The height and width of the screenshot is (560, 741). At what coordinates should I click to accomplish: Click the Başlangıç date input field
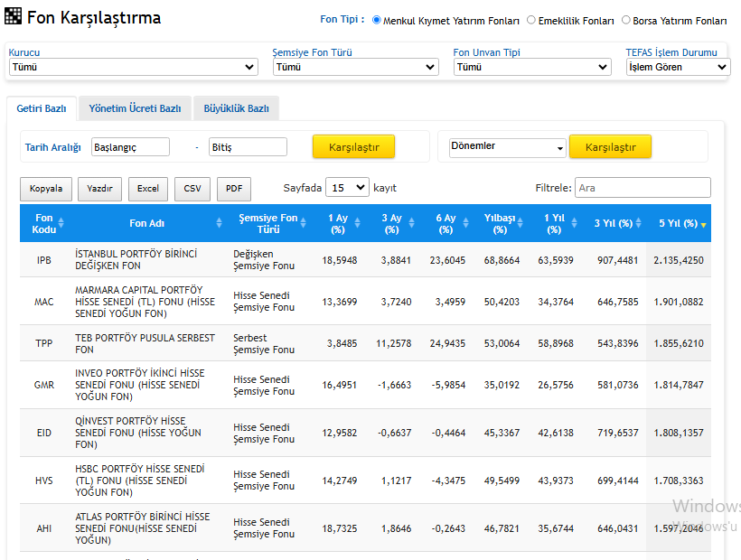[130, 147]
